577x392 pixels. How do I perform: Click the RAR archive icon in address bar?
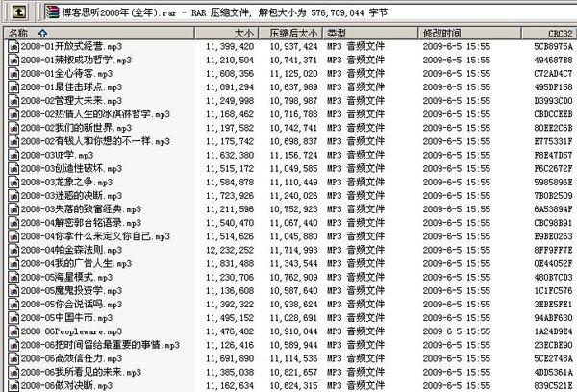[x=52, y=12]
